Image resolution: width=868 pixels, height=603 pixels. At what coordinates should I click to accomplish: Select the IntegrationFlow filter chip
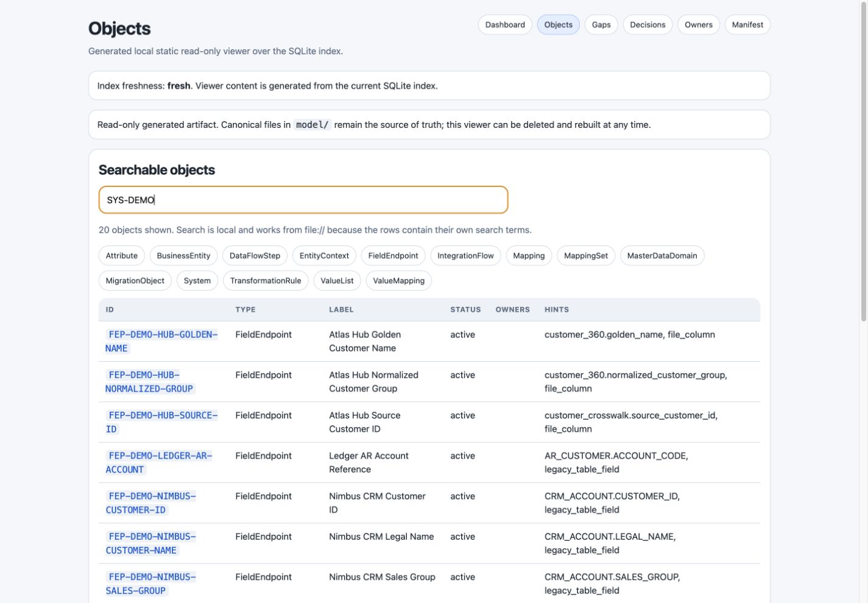pyautogui.click(x=465, y=256)
